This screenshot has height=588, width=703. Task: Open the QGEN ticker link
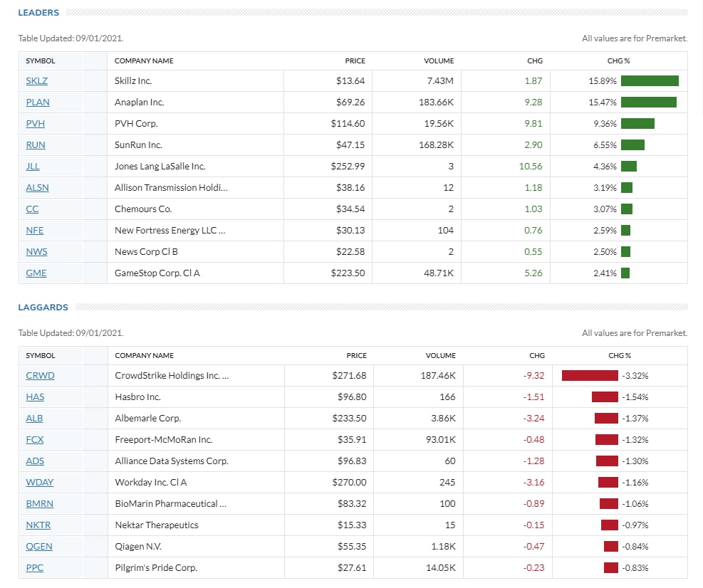click(x=39, y=546)
